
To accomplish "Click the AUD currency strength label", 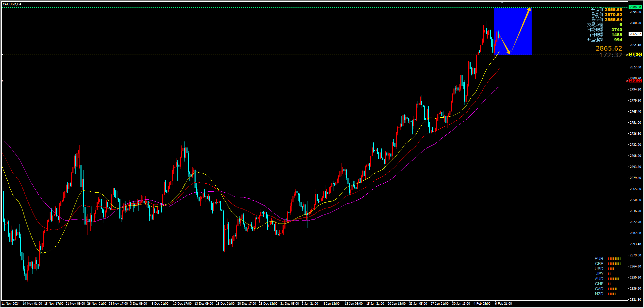I will tap(599, 279).
